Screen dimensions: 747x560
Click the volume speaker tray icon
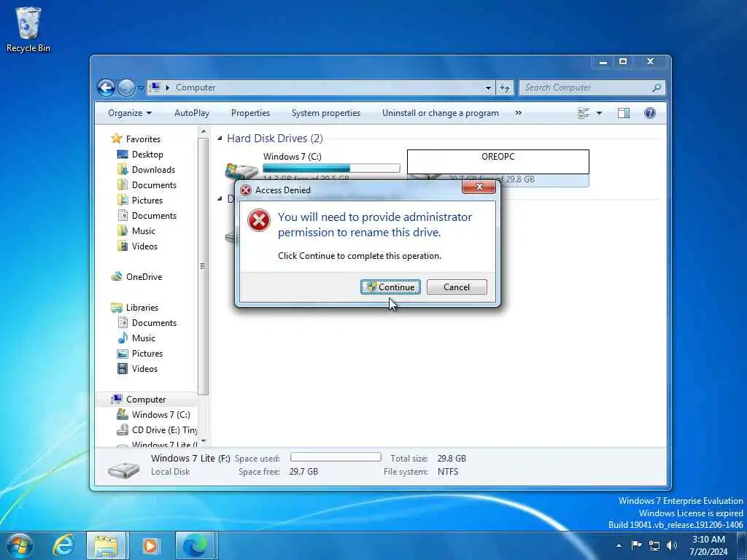pyautogui.click(x=672, y=545)
